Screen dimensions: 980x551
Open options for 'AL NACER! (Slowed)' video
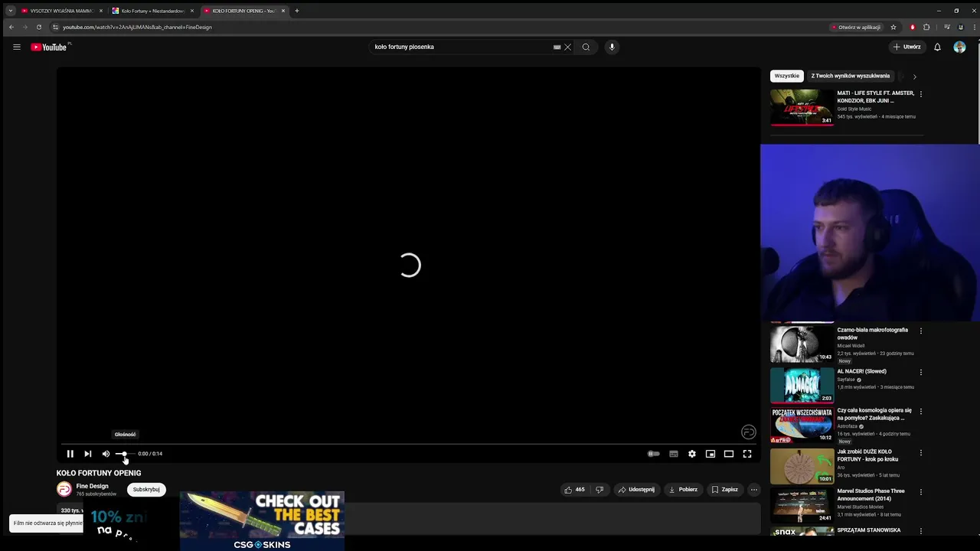[x=920, y=373]
